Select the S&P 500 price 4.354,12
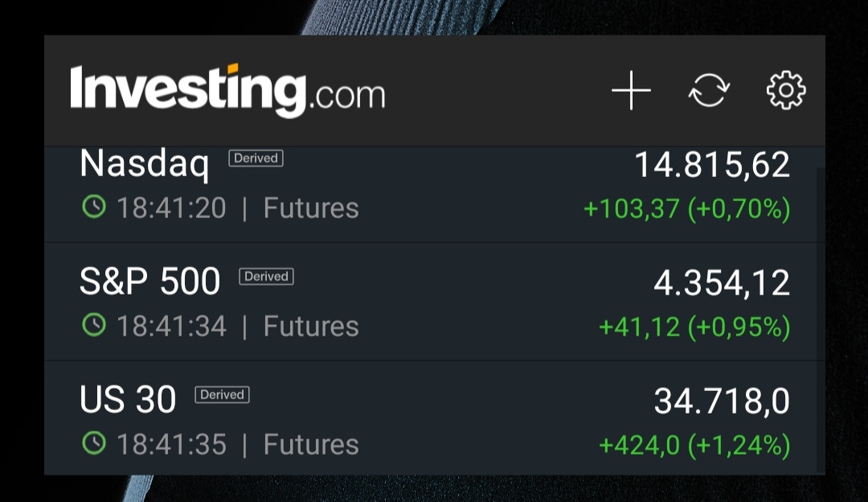 click(722, 283)
